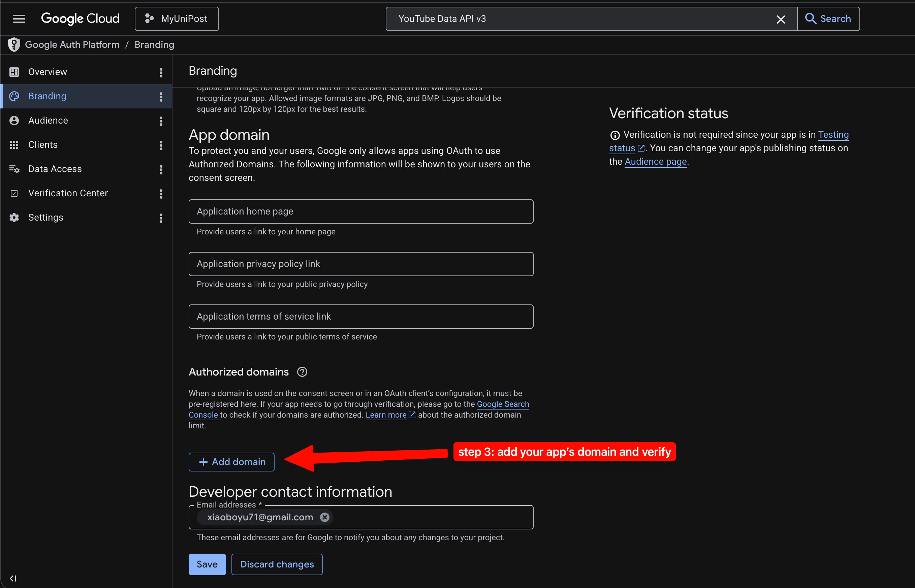This screenshot has width=915, height=588.
Task: Click the Branding breadcrumb
Action: click(x=154, y=45)
